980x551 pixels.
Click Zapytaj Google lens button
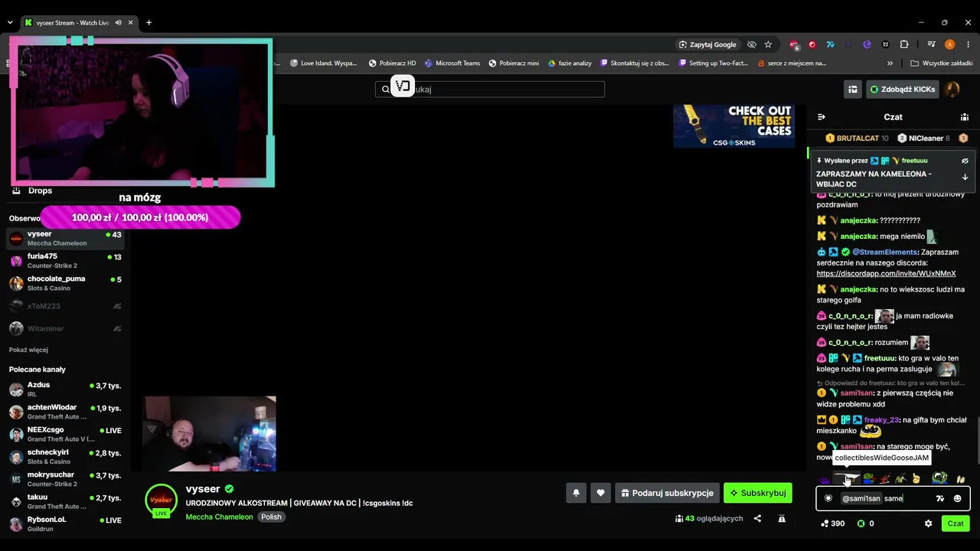[708, 44]
